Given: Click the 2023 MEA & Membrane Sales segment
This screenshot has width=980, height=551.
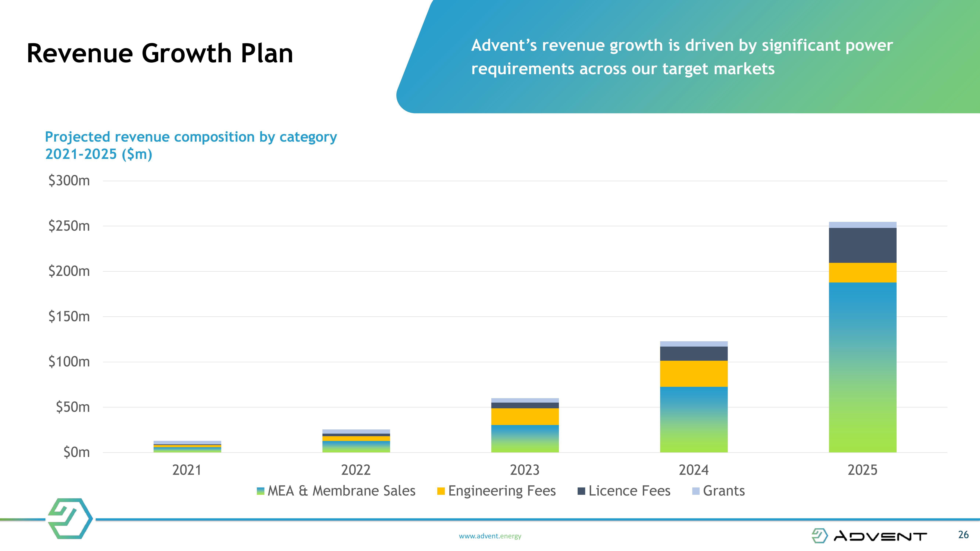Looking at the screenshot, I should pos(525,439).
